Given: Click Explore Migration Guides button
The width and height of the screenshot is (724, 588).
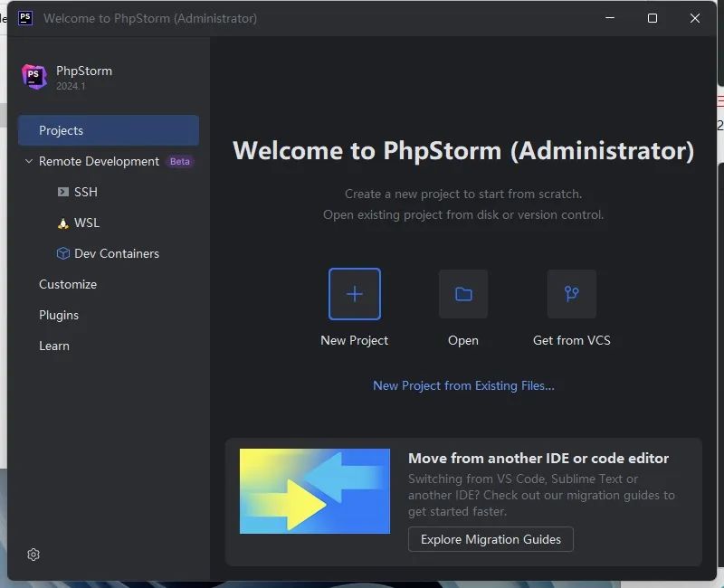Looking at the screenshot, I should [491, 539].
